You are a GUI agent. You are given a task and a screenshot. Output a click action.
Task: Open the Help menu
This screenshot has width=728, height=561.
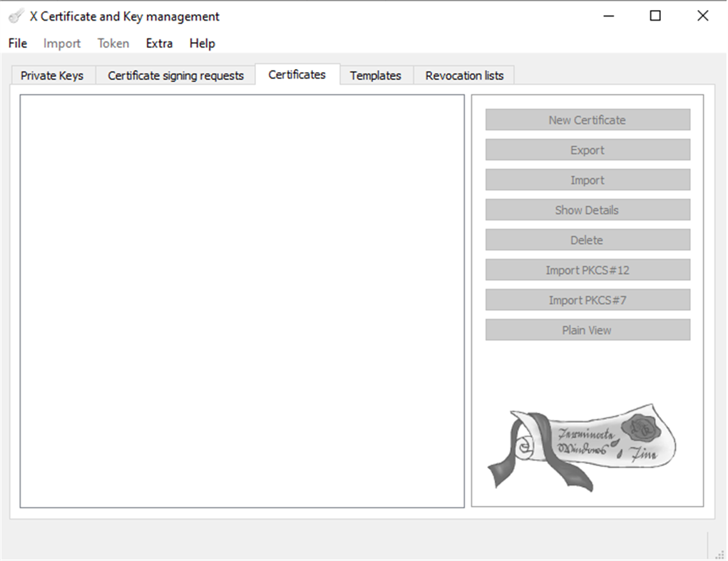tap(202, 43)
